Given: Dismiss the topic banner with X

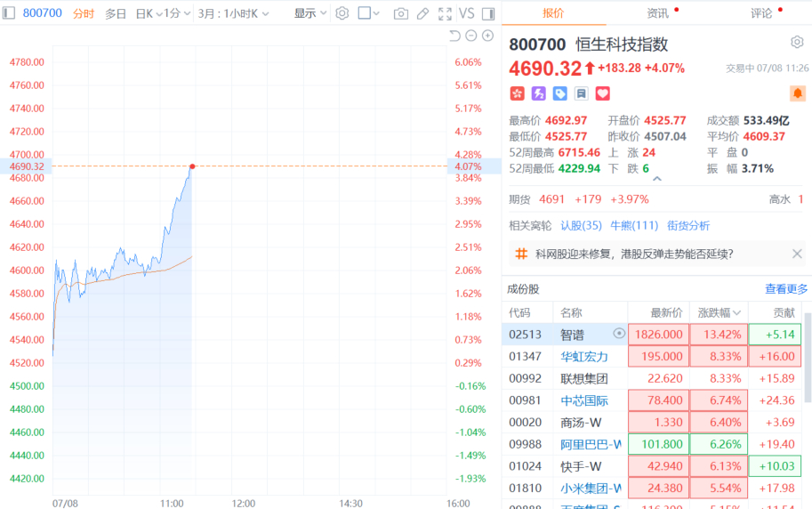Looking at the screenshot, I should coord(797,254).
